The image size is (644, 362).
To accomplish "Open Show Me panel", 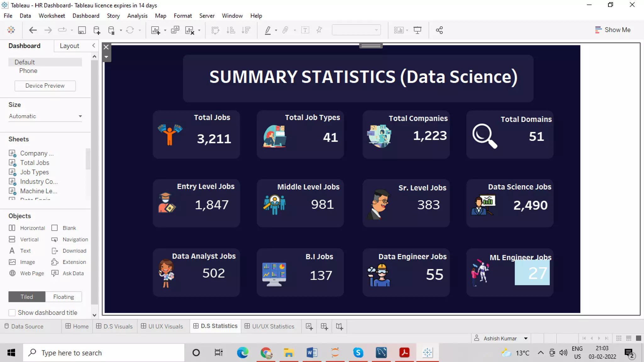I will [613, 30].
